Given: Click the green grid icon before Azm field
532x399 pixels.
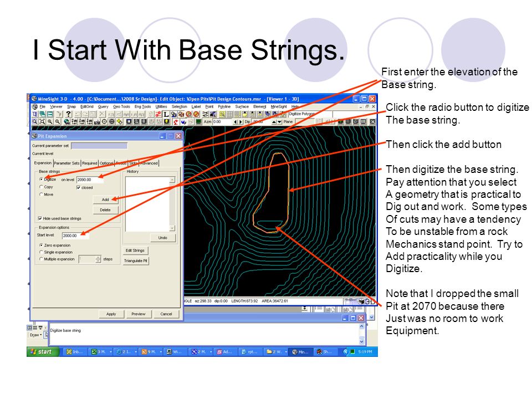Looking at the screenshot, I should coord(199,122).
